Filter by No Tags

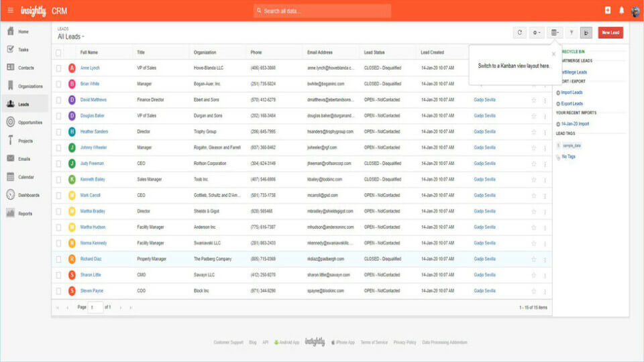pyautogui.click(x=568, y=156)
